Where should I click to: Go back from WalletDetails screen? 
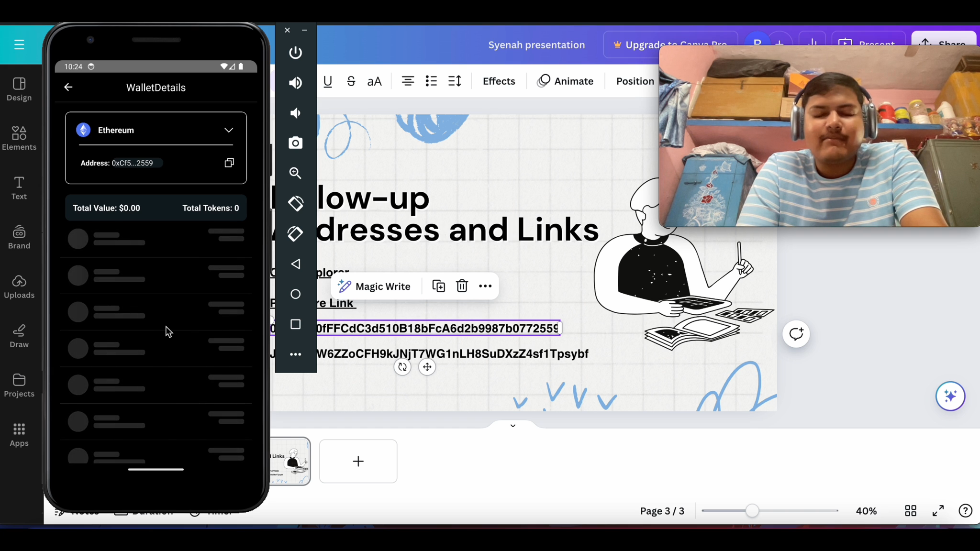[x=68, y=87]
